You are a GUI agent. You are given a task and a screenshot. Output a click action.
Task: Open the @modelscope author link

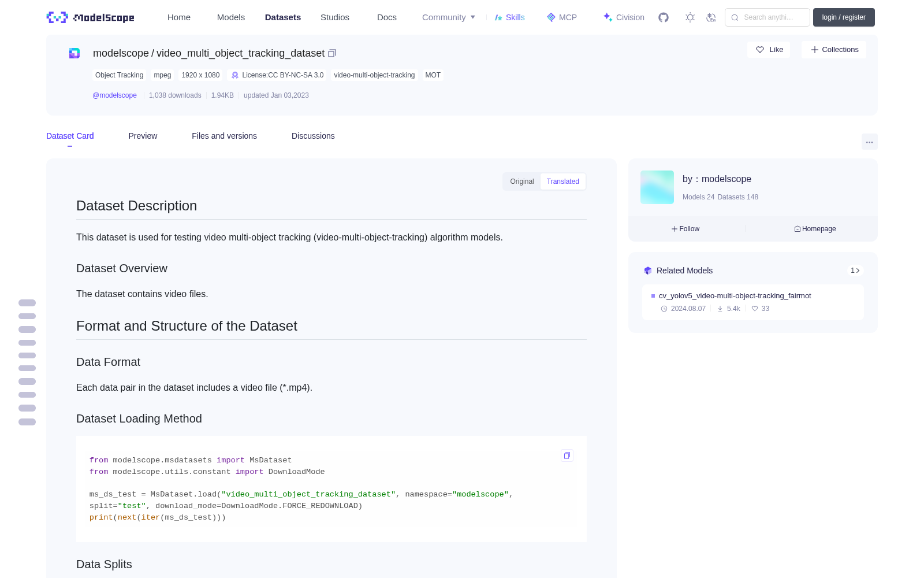[114, 95]
